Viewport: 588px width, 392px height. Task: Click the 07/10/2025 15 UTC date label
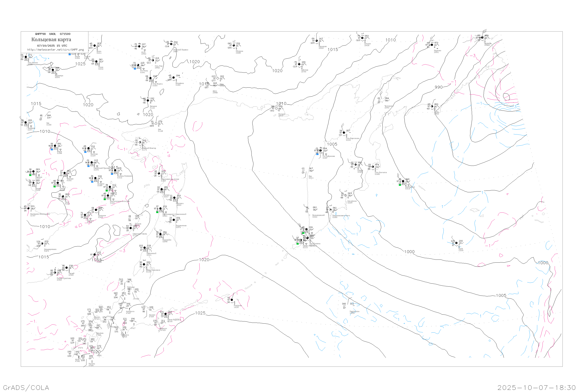52,46
